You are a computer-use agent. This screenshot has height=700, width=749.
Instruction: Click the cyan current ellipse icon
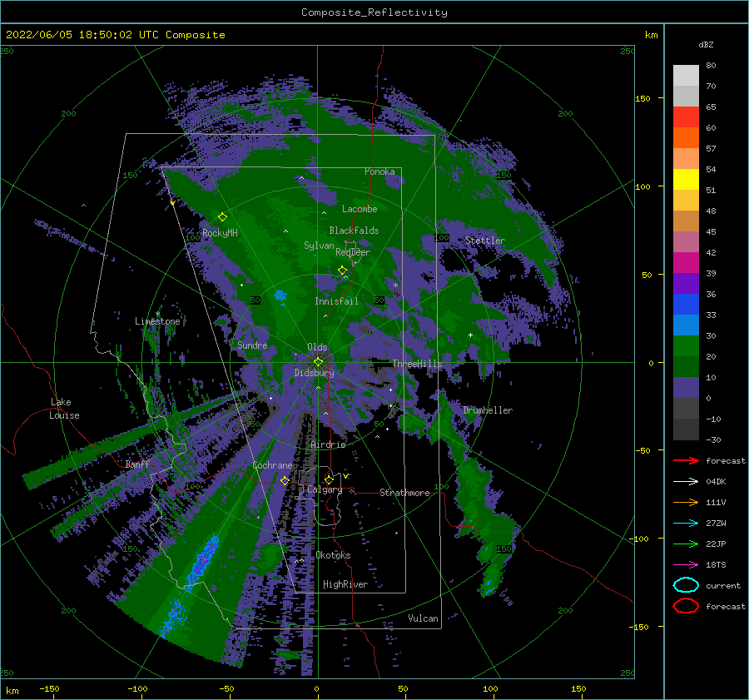pyautogui.click(x=686, y=585)
